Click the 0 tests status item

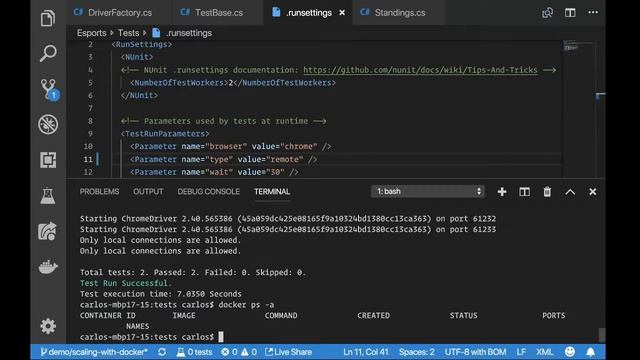(x=195, y=352)
